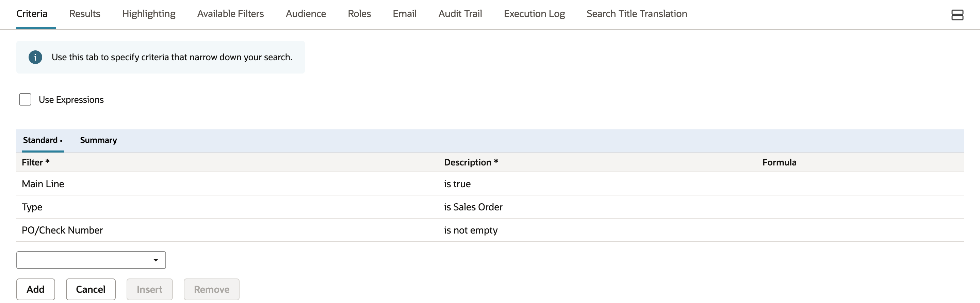
Task: Select the Main Line filter row
Action: click(x=490, y=184)
